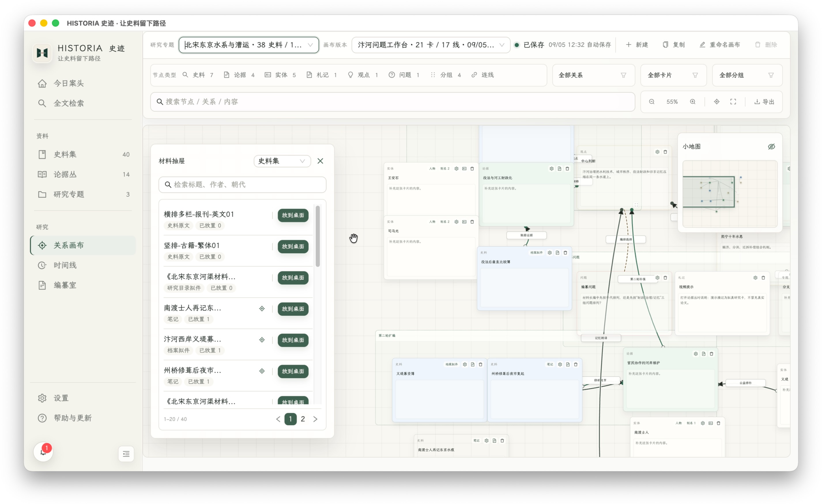Screen dimensions: 822x504
Task: Expand the 全部关系 filter dropdown
Action: [593, 75]
